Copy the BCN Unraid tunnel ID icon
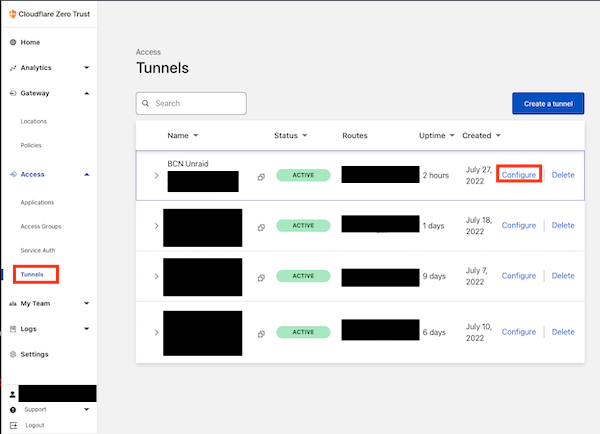The width and height of the screenshot is (600, 434). coord(260,176)
